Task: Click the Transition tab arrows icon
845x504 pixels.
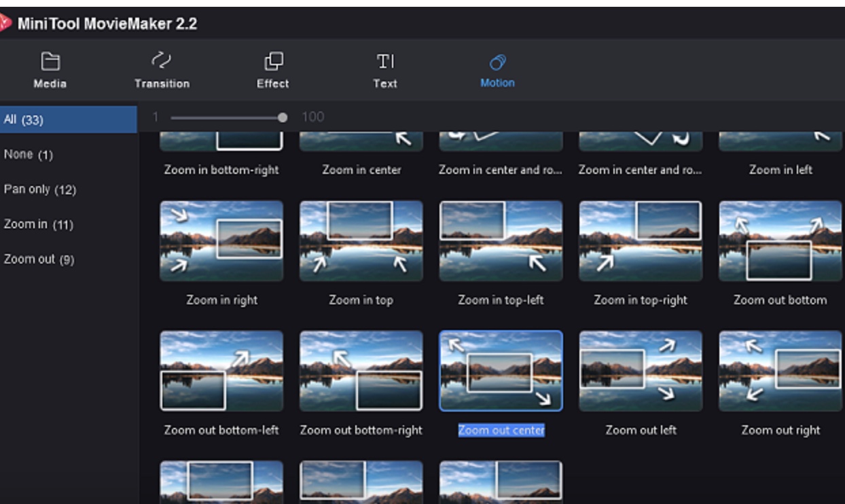Action: tap(161, 61)
